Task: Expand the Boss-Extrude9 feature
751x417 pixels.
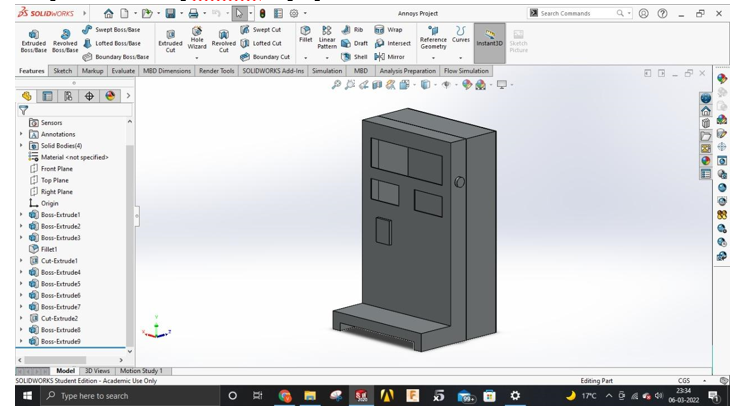Action: pos(21,341)
